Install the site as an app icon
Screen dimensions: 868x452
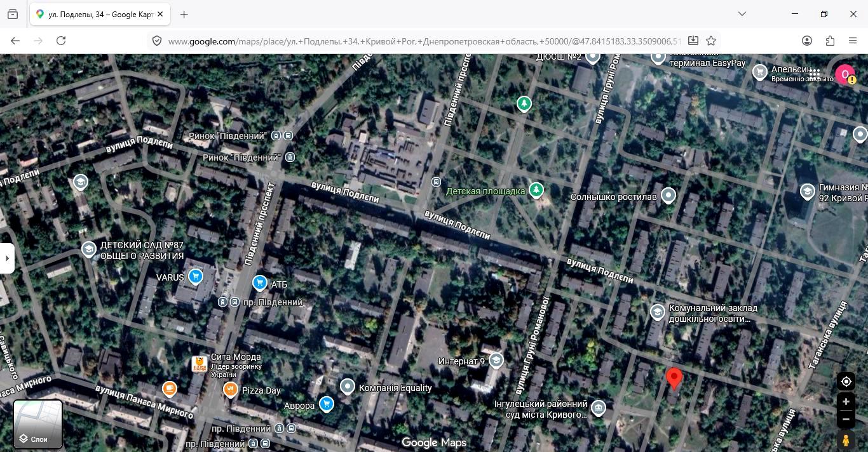coord(693,41)
